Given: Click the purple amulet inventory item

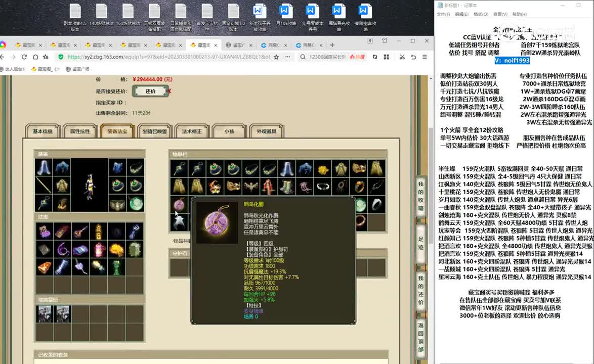Looking at the screenshot, I should click(x=179, y=205).
